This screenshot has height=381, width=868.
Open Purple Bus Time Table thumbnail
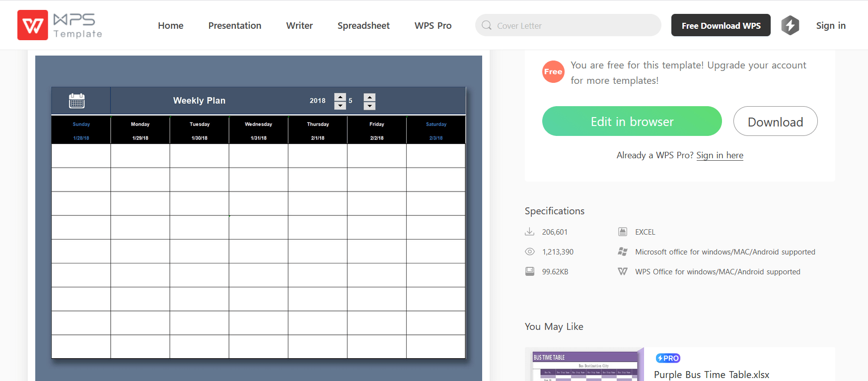pos(584,365)
